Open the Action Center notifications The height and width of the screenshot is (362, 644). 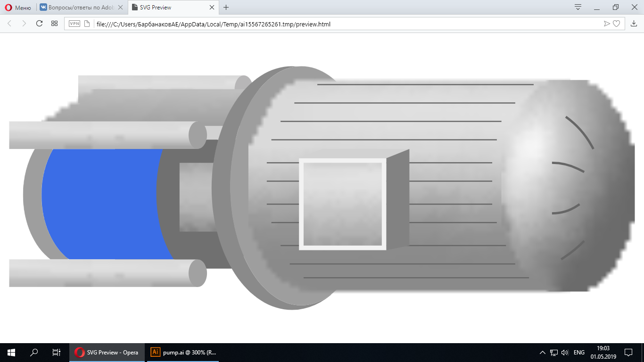pos(628,353)
